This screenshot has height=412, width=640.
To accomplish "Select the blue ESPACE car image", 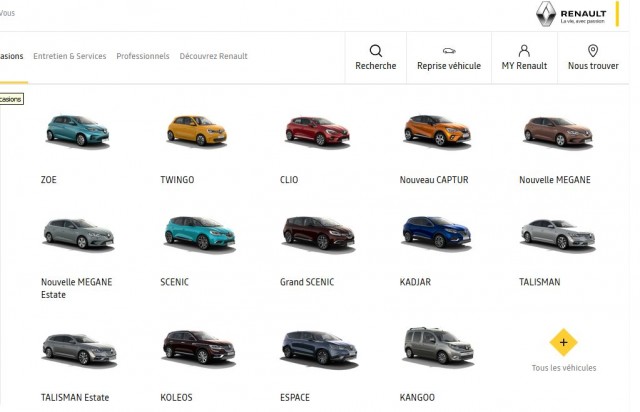I will pos(319,348).
